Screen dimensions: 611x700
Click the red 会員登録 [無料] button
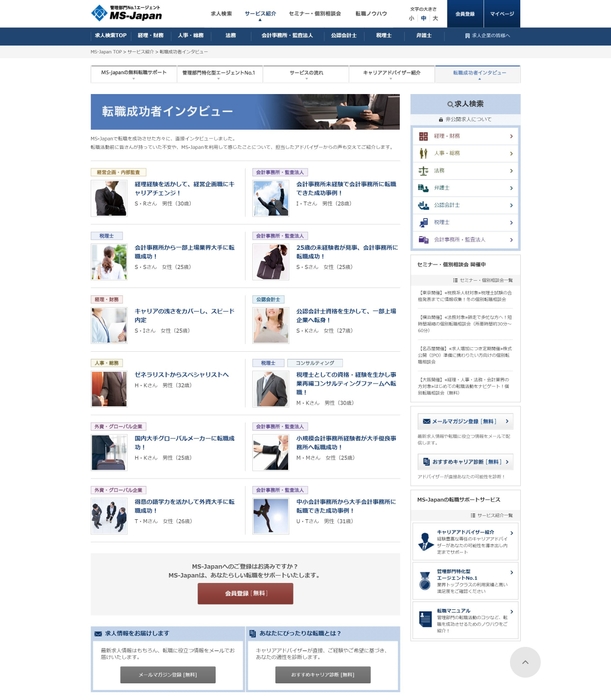point(245,593)
